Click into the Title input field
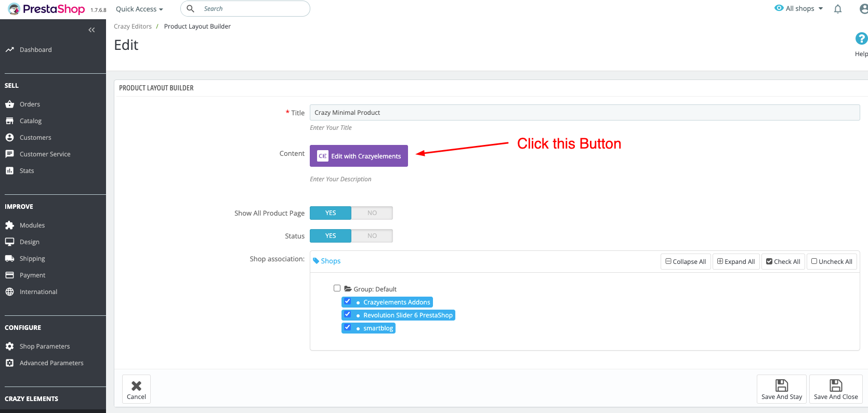 pos(585,113)
